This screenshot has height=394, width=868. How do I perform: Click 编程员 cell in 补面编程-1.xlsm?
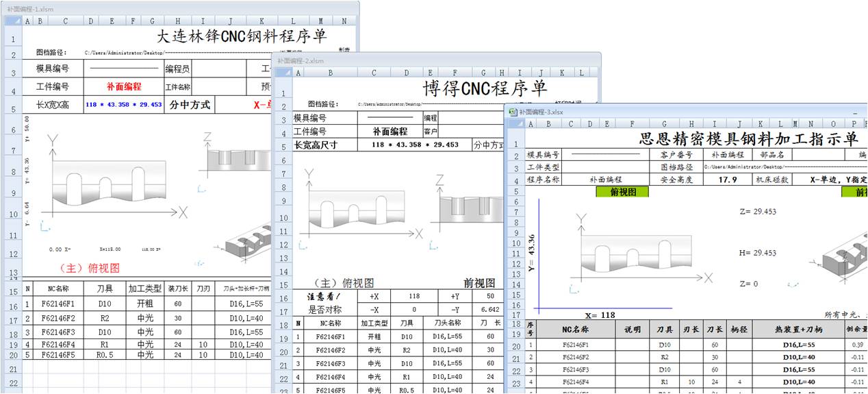pyautogui.click(x=177, y=69)
